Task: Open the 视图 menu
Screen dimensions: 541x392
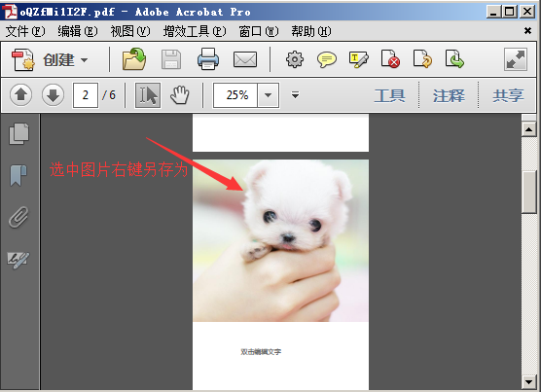Action: coord(130,31)
